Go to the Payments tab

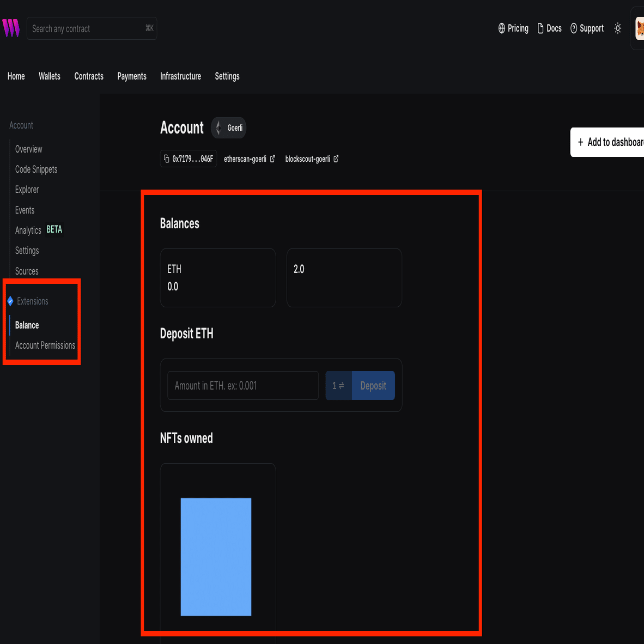pyautogui.click(x=132, y=76)
